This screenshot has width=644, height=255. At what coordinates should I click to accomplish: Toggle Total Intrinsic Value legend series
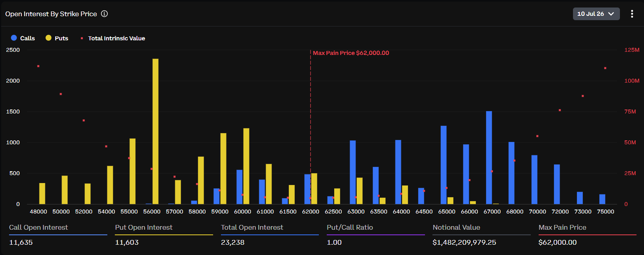(113, 38)
